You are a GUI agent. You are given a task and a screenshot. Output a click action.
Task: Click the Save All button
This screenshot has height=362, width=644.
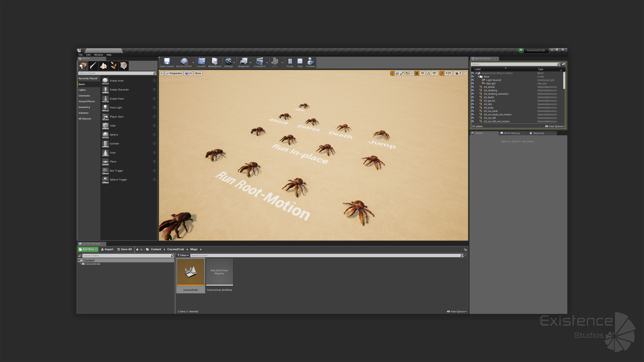124,249
